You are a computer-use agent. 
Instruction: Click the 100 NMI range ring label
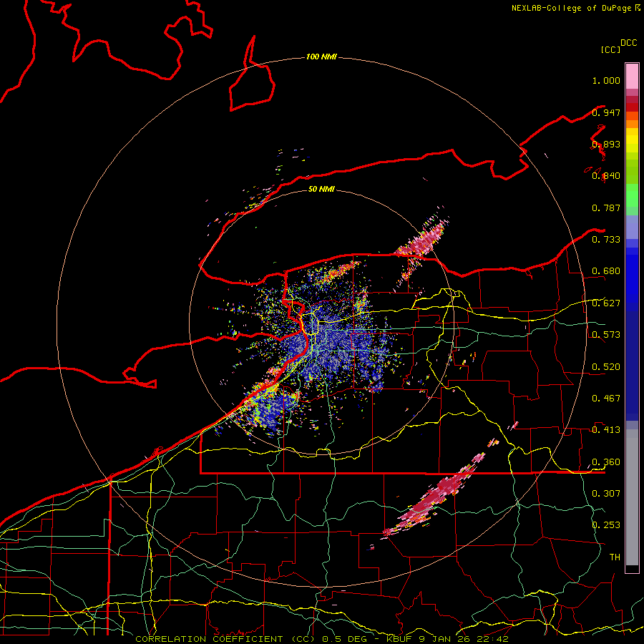click(x=321, y=57)
